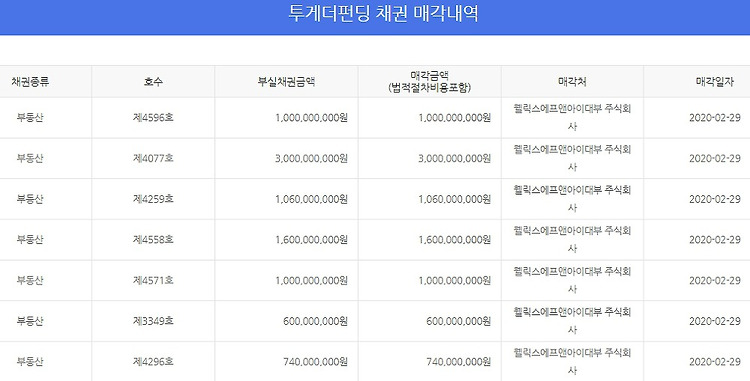Click 매각금액 value in 제4596호 row

[x=454, y=118]
